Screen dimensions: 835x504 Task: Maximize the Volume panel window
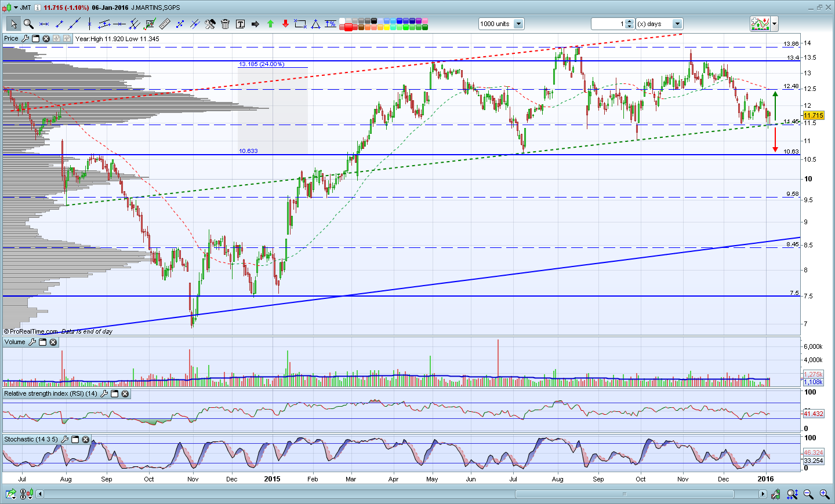[x=42, y=342]
